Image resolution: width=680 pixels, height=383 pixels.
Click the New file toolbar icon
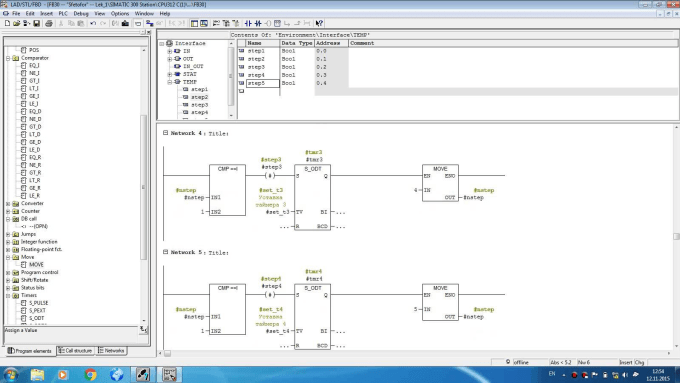[7, 23]
